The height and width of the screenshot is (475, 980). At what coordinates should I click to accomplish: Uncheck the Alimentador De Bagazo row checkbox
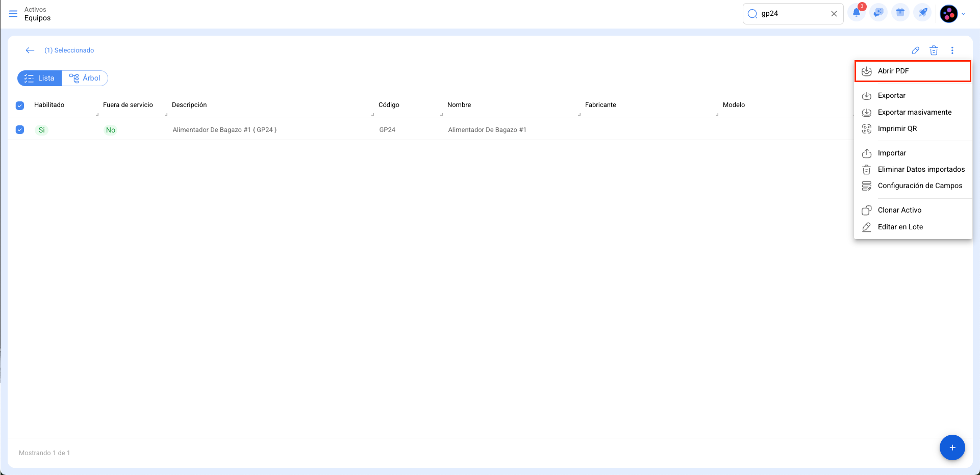point(20,130)
